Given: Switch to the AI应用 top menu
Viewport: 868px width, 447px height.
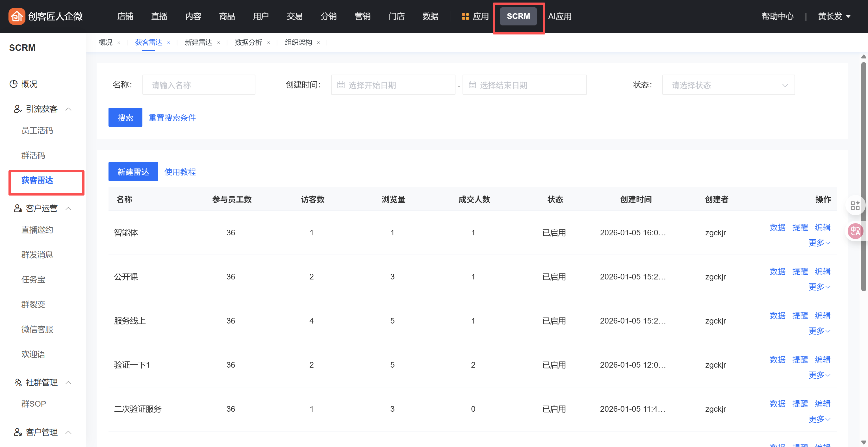Looking at the screenshot, I should coord(559,16).
